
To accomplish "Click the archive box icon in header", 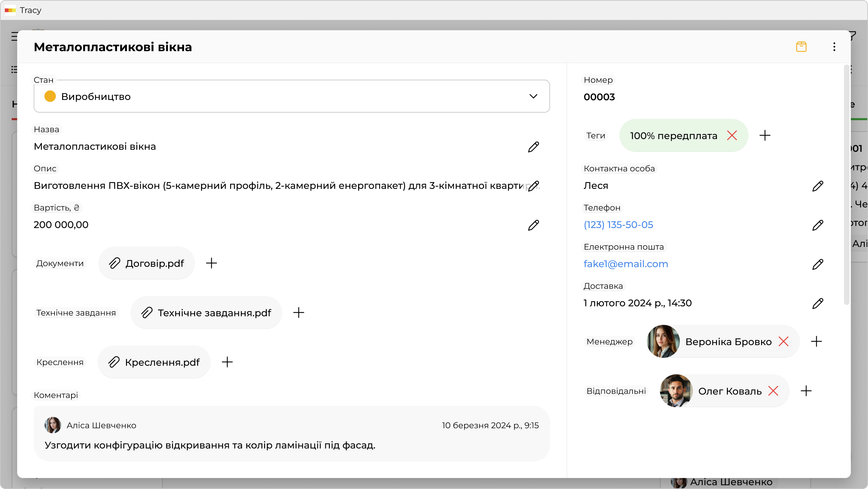I will pos(801,47).
